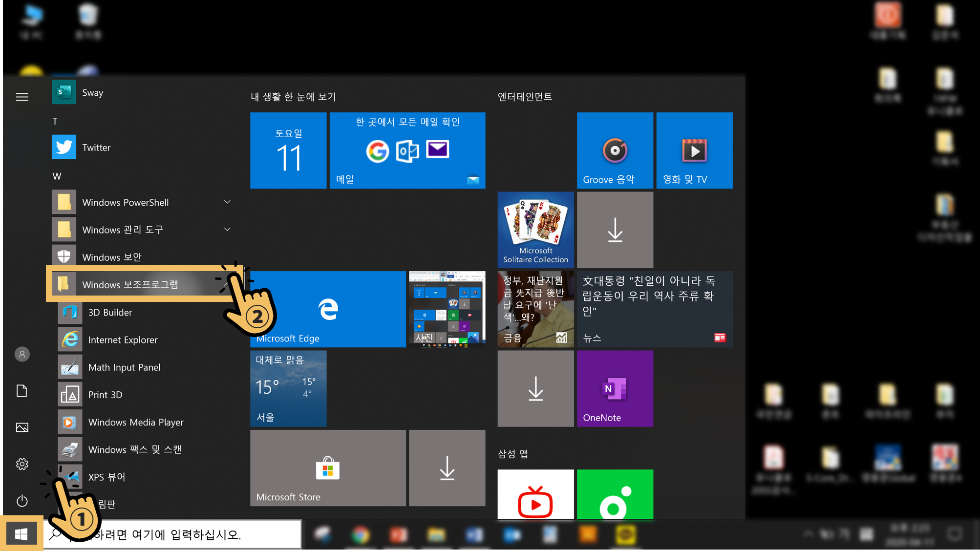Screen dimensions: 980x551
Task: Expand Windows PowerShell folder chevron
Action: 227,202
